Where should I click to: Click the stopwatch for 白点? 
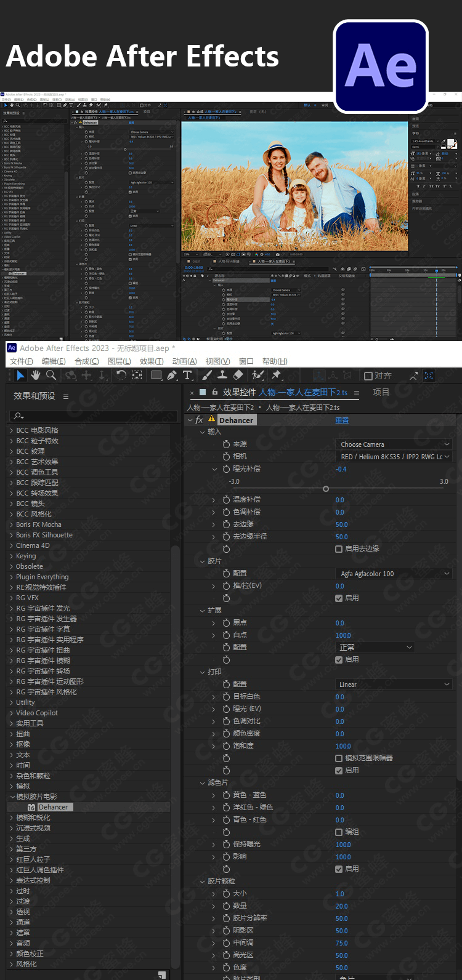coord(226,635)
